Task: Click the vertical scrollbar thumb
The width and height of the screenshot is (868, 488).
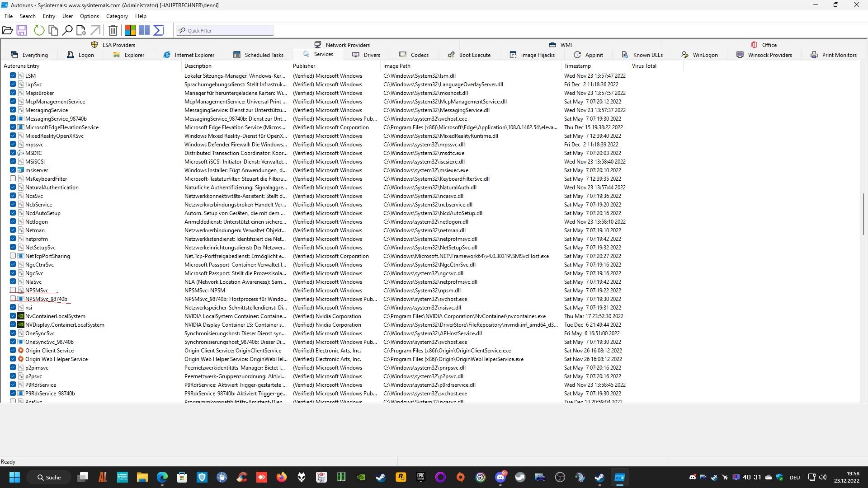Action: [x=863, y=214]
